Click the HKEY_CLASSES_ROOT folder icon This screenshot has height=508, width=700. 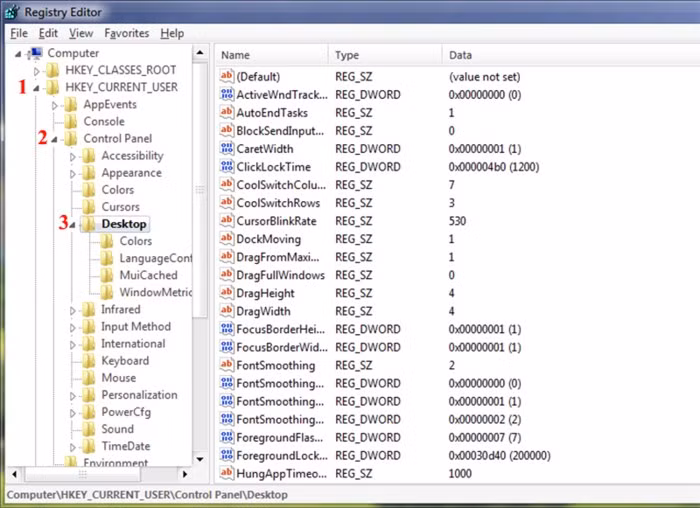point(53,70)
